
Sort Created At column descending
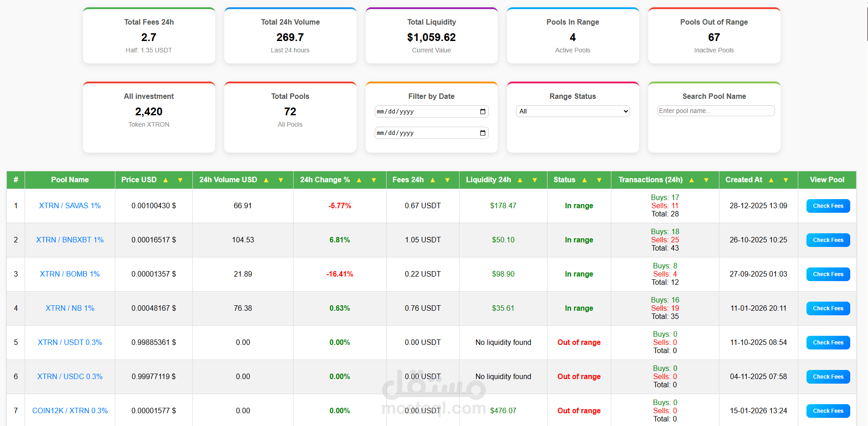pos(785,180)
